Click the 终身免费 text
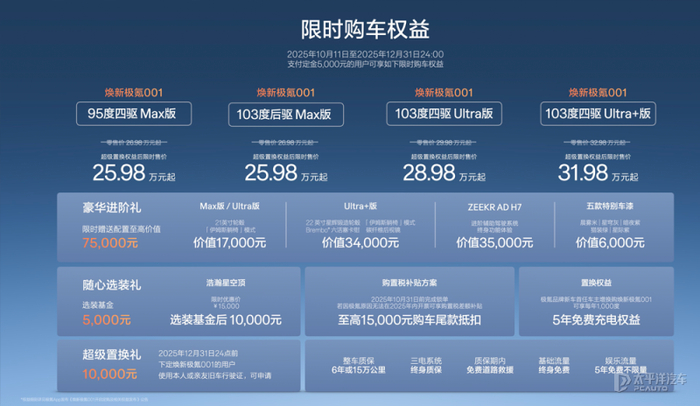Image resolution: width=700 pixels, height=406 pixels. click(554, 370)
